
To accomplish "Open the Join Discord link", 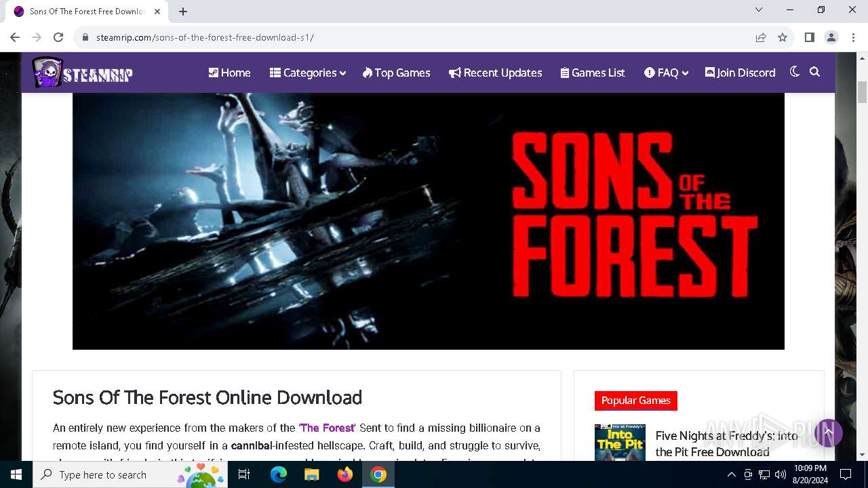I will (740, 73).
